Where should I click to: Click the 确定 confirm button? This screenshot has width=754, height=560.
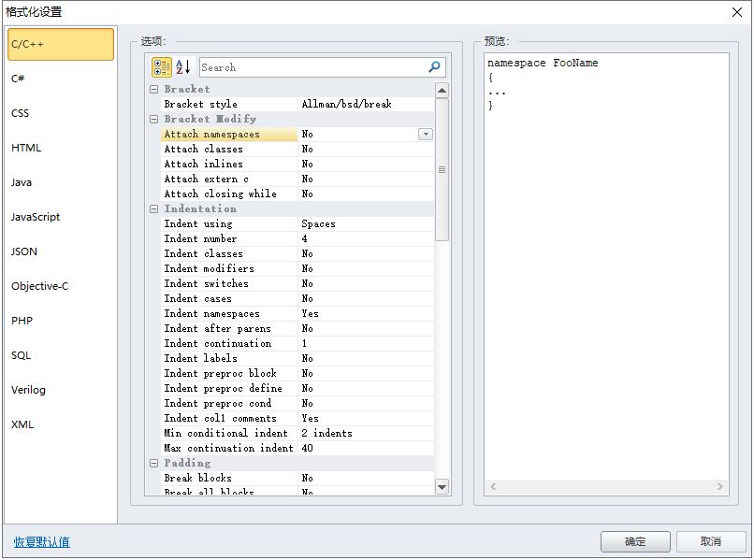(x=635, y=541)
